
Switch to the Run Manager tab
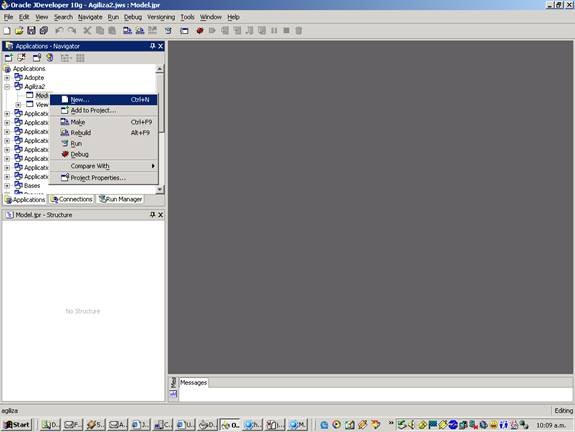[x=120, y=199]
